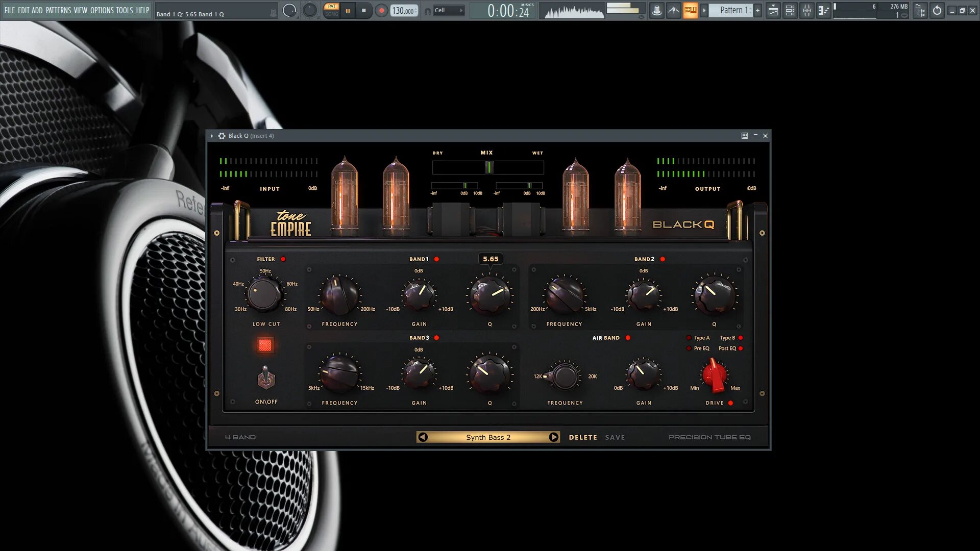Open the playlist view icon
The height and width of the screenshot is (551, 980).
pos(773,10)
